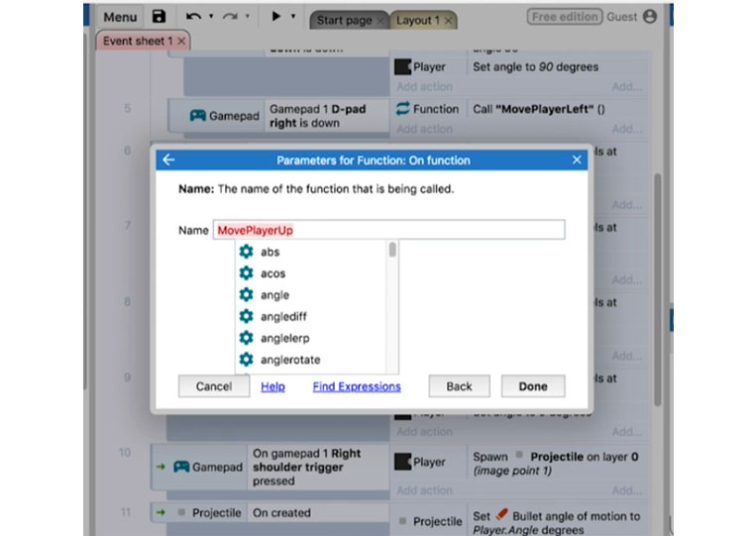Viewport: 756px width, 536px height.
Task: Click the Cancel button
Action: [214, 386]
